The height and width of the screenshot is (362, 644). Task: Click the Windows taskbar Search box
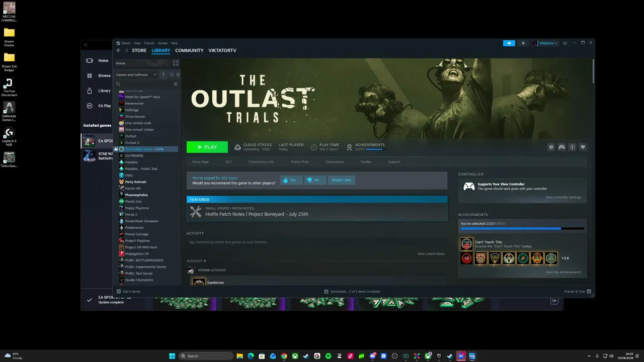pyautogui.click(x=205, y=356)
